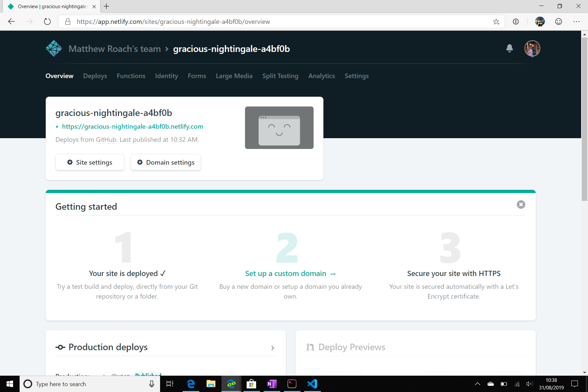Open OneNote from the taskbar

(271, 384)
